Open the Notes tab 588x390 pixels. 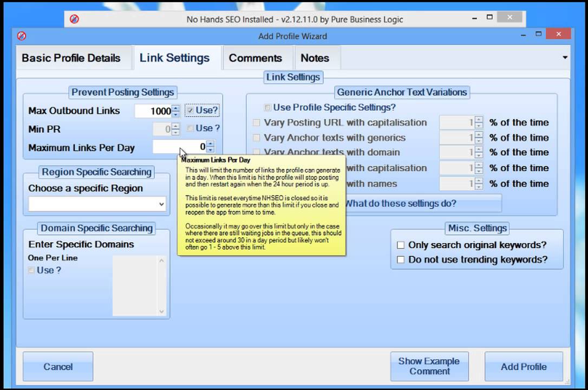coord(315,58)
